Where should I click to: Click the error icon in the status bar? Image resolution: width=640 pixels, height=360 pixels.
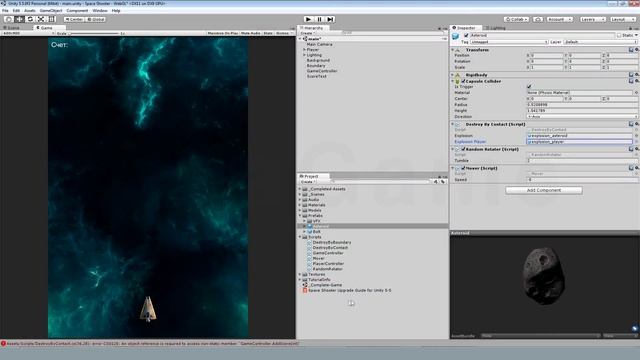pyautogui.click(x=3, y=344)
